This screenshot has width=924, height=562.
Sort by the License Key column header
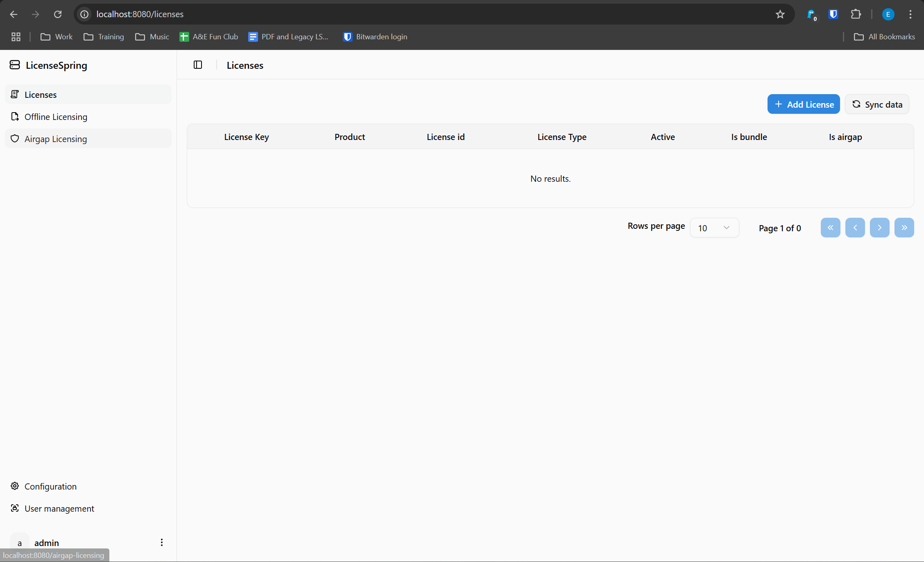pos(246,137)
